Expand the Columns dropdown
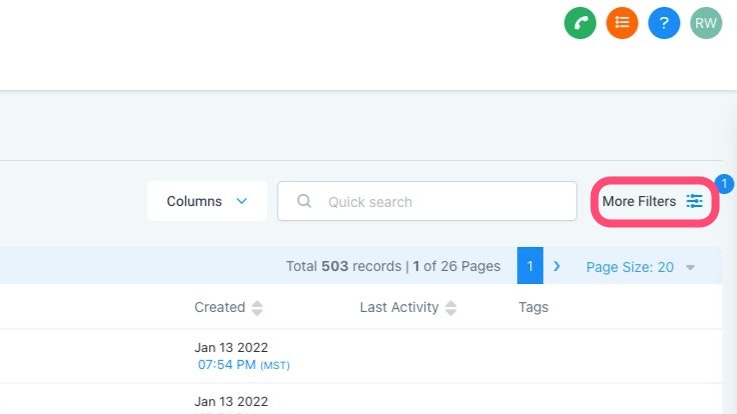 207,201
